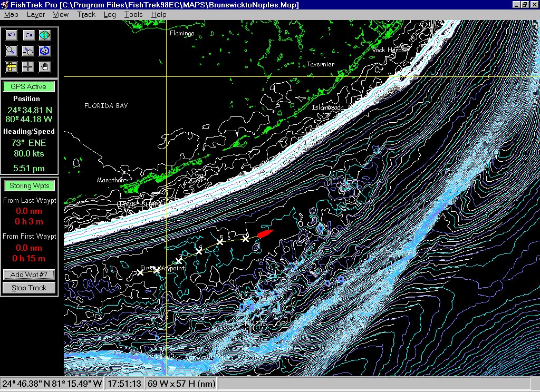This screenshot has width=540, height=392.
Task: Select the zoom out magnifier tool
Action: click(28, 51)
